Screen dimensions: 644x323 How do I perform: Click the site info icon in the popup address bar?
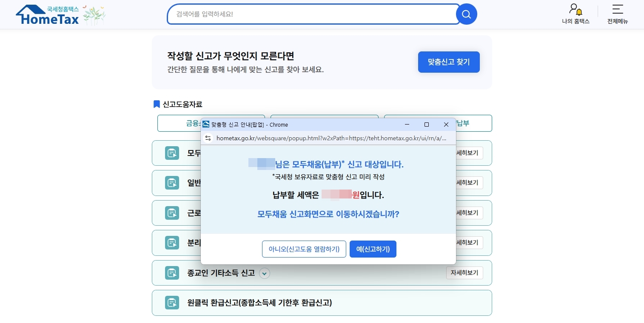208,138
